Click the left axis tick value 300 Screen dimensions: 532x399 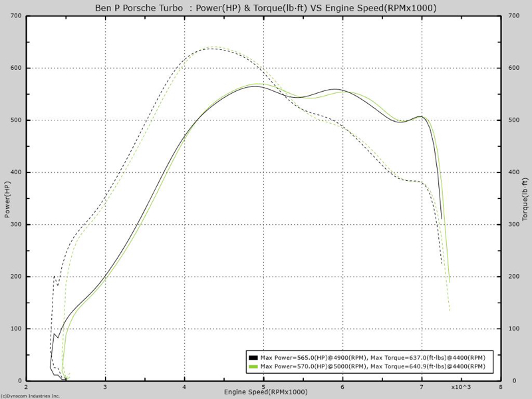pyautogui.click(x=16, y=224)
